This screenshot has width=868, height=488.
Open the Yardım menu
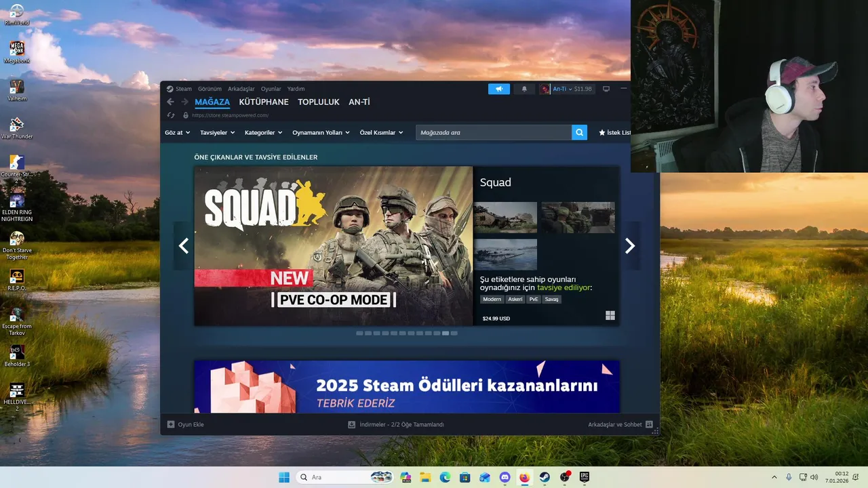pos(296,89)
